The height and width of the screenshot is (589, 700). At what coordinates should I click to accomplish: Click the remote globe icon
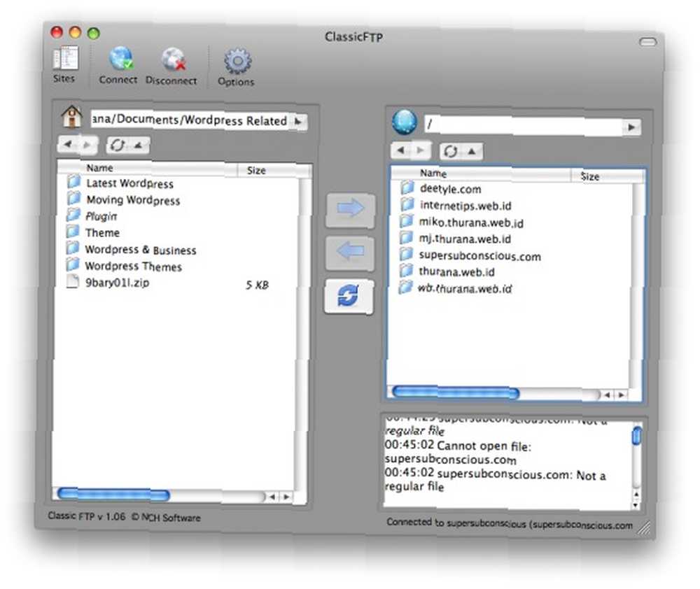pyautogui.click(x=405, y=122)
